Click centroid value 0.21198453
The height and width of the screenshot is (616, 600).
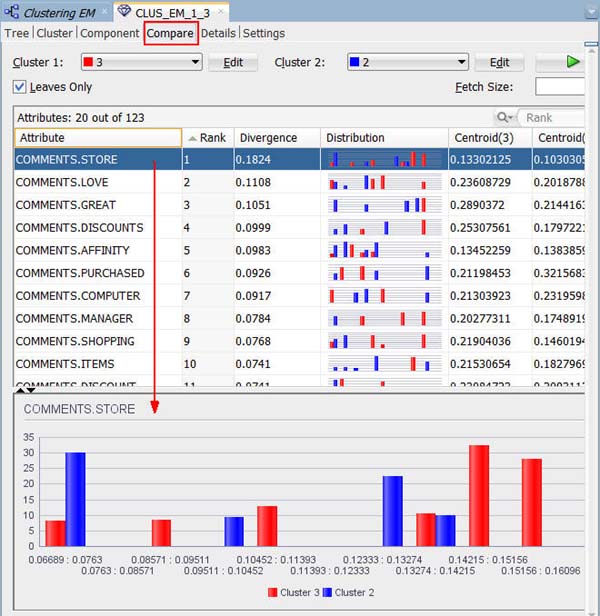(480, 273)
